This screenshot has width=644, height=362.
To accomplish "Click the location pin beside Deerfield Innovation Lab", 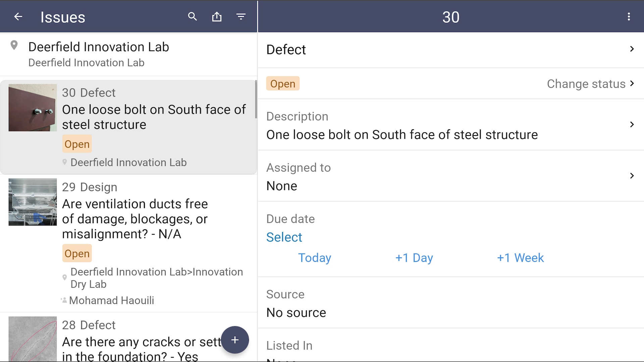I will [14, 45].
